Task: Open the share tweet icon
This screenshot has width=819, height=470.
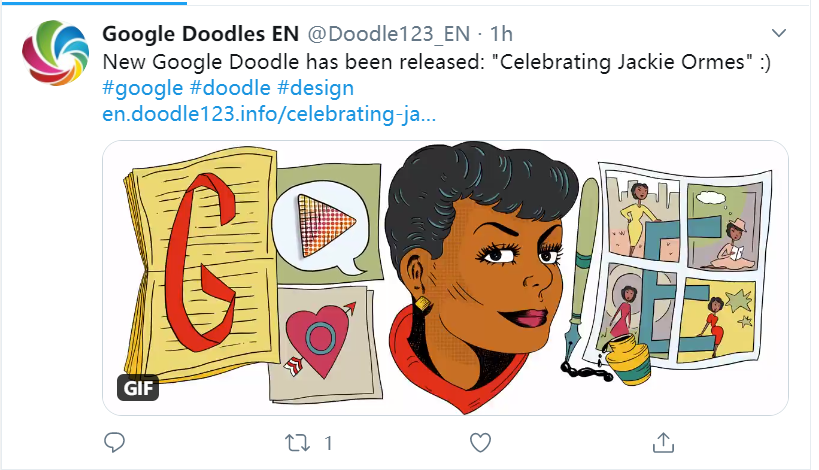Action: (663, 442)
